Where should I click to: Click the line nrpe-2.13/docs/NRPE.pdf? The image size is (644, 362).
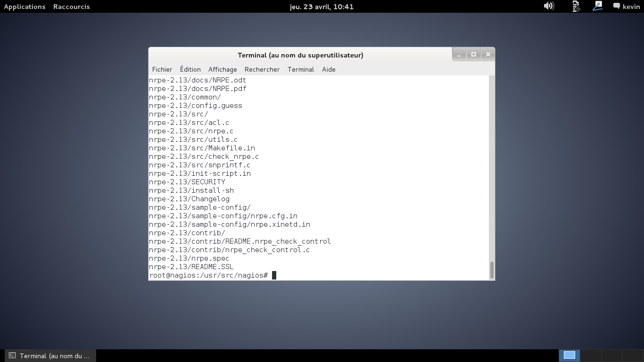198,89
